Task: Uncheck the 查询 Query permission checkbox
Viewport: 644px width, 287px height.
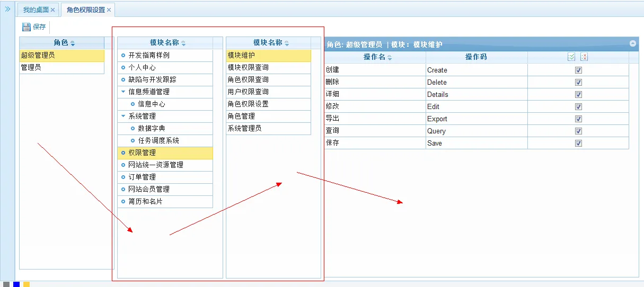Action: coord(578,131)
